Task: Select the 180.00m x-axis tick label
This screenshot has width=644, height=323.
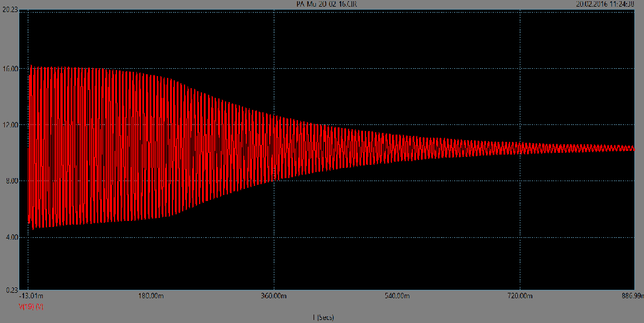Action: [151, 296]
